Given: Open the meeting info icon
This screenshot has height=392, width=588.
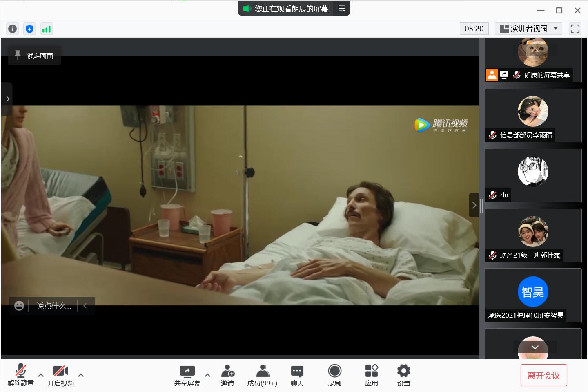Looking at the screenshot, I should [x=13, y=29].
